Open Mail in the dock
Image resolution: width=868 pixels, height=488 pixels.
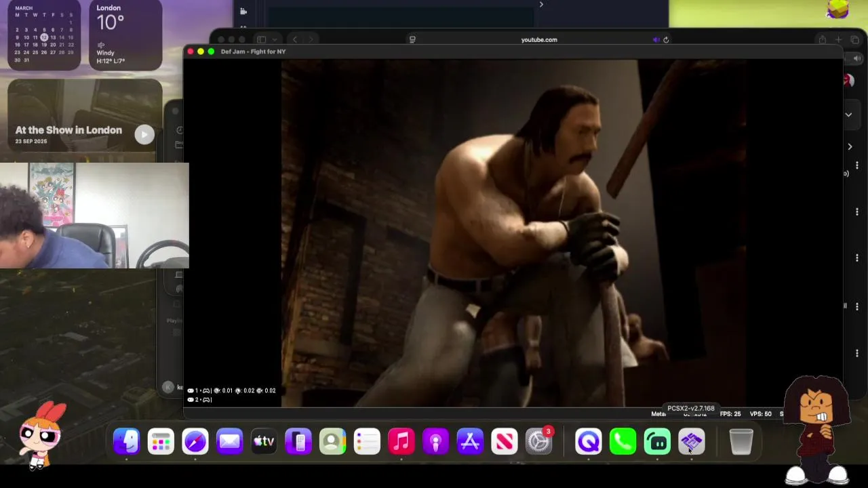(229, 442)
